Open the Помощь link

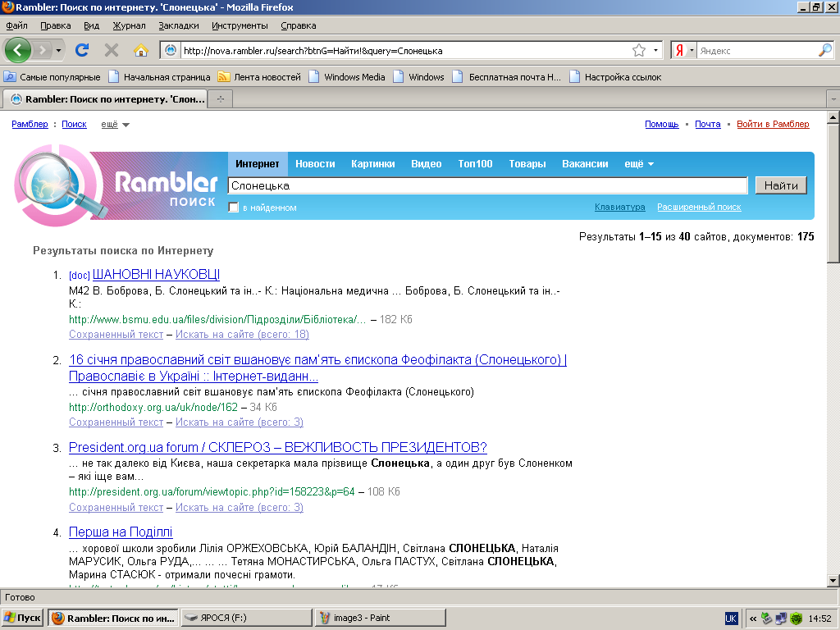click(662, 125)
